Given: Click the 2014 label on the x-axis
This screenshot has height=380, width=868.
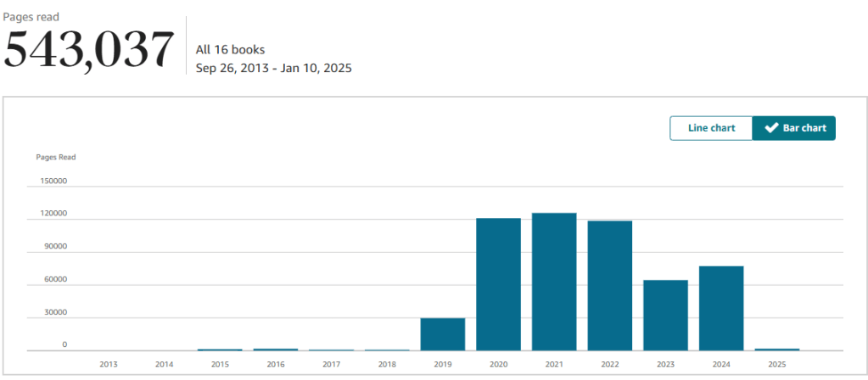Looking at the screenshot, I should [x=165, y=364].
